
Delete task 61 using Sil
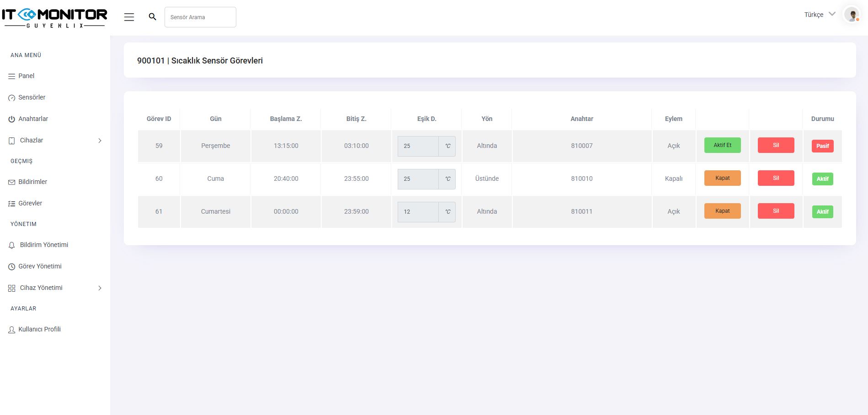click(x=776, y=211)
